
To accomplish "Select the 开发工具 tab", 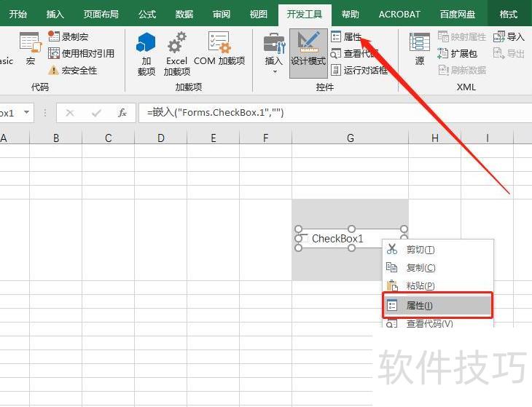I will pyautogui.click(x=305, y=15).
